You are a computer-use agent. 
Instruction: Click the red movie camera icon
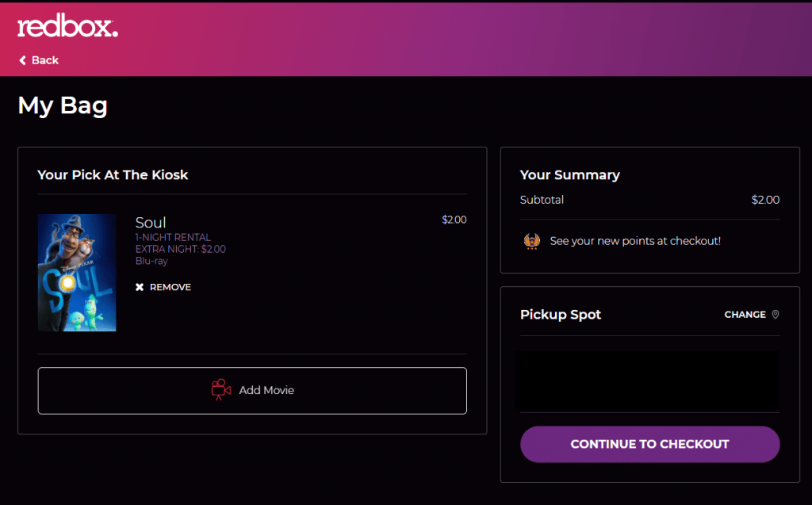(220, 390)
